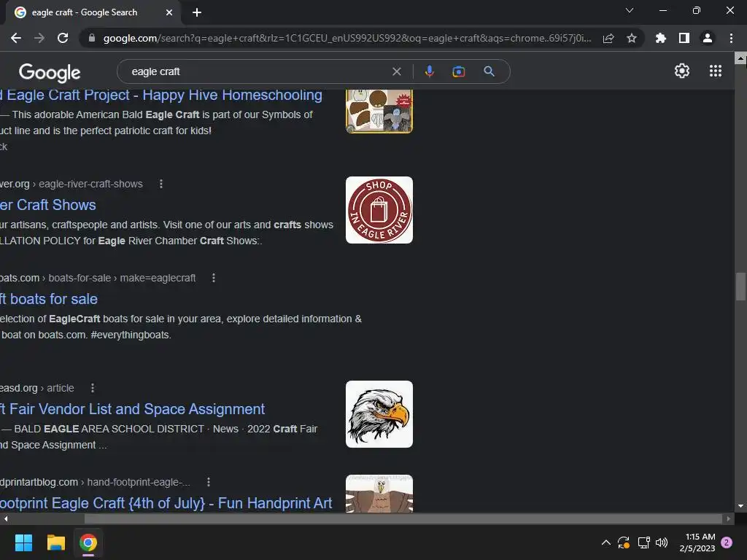Image resolution: width=747 pixels, height=560 pixels.
Task: Click the scroll left arrow
Action: point(6,518)
